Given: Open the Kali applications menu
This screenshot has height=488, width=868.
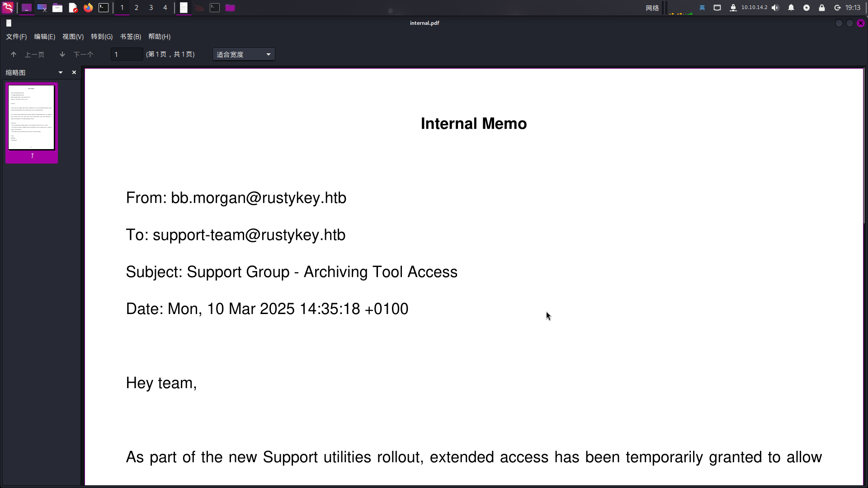Looking at the screenshot, I should 8,8.
